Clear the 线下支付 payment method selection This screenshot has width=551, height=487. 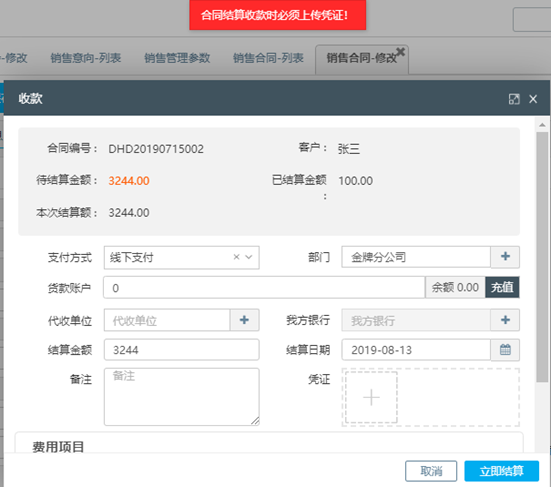point(236,257)
